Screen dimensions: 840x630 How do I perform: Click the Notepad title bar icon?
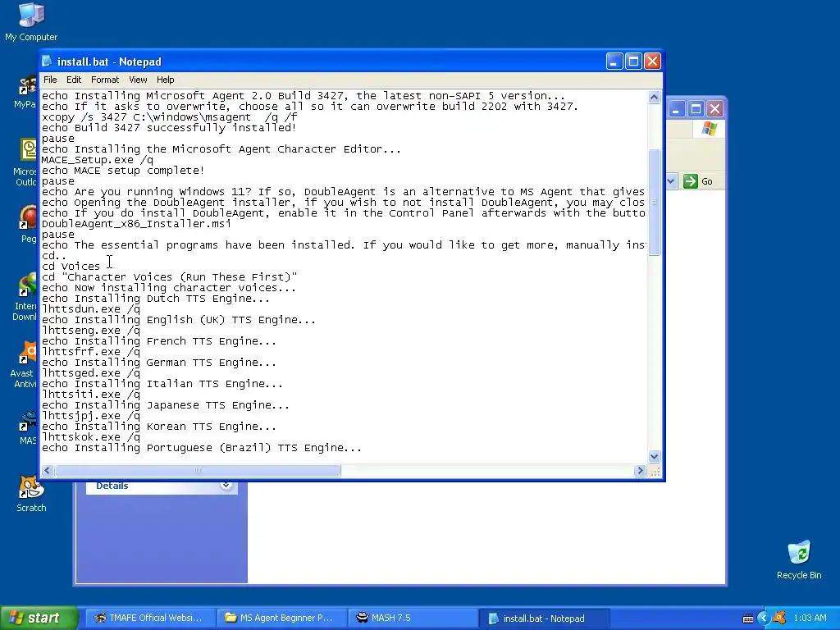tap(48, 61)
